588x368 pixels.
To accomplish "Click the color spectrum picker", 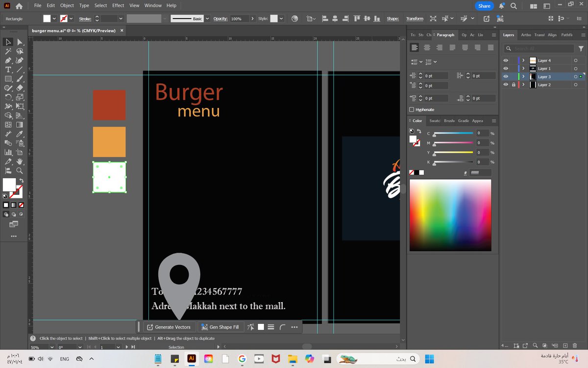I will [x=450, y=215].
